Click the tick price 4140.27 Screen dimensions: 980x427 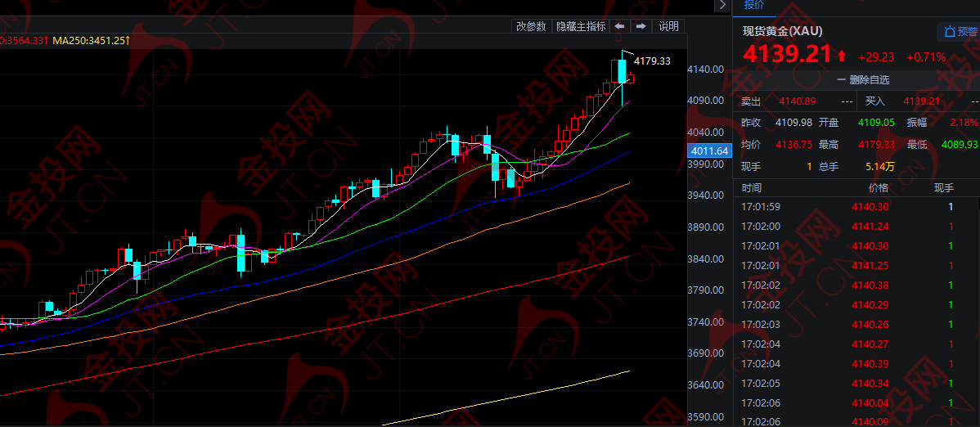(870, 344)
